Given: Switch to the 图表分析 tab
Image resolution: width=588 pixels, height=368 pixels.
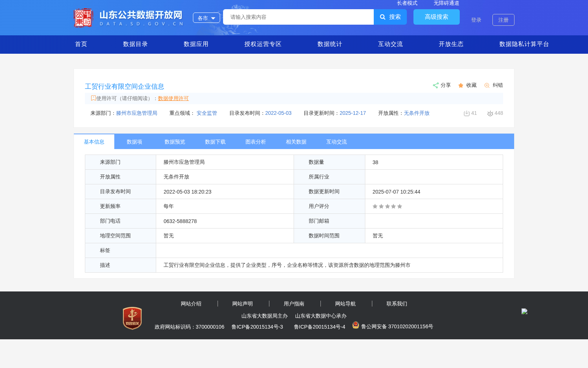Looking at the screenshot, I should pos(256,142).
